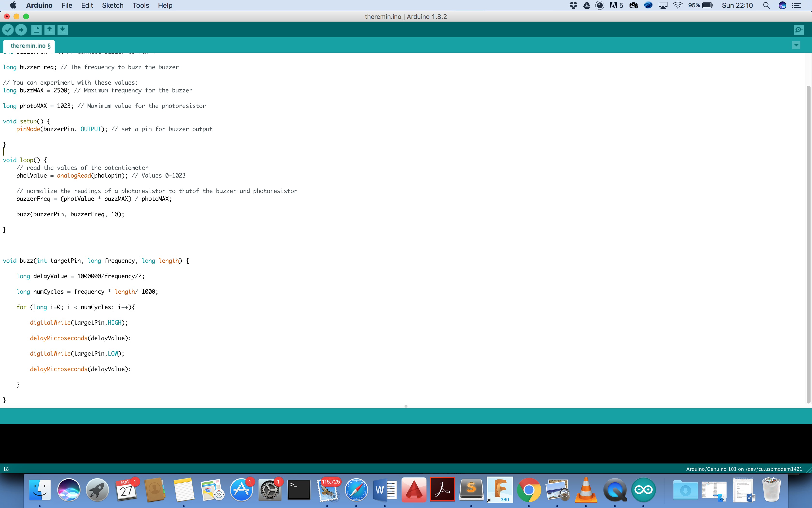Open the File menu
Viewport: 812px width, 508px height.
[x=67, y=5]
